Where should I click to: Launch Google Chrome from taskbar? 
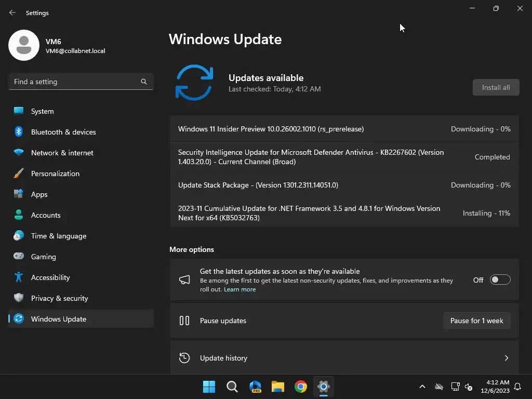(301, 387)
